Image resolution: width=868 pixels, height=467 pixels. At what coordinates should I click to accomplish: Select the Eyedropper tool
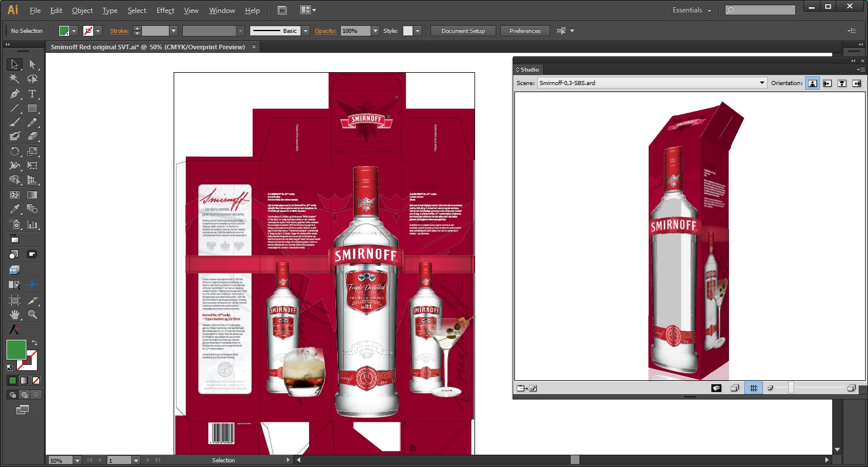pos(15,209)
